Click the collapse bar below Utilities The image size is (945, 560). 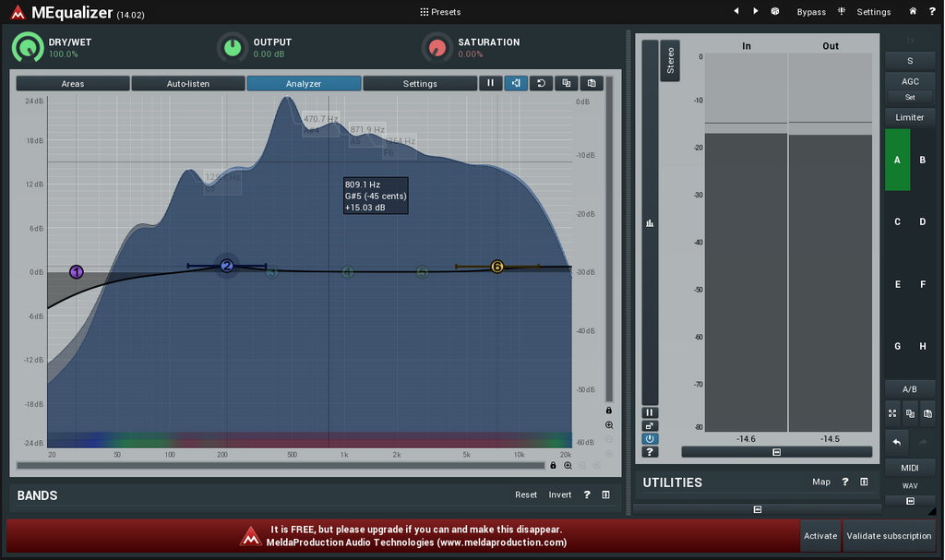click(x=758, y=509)
